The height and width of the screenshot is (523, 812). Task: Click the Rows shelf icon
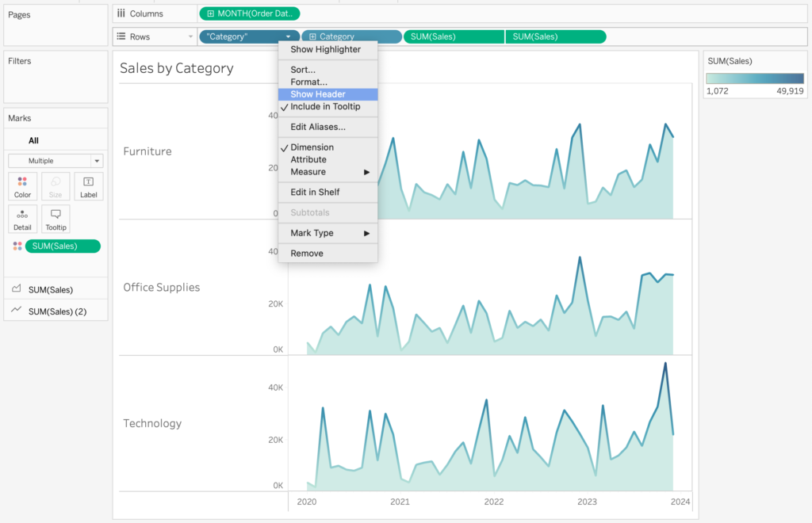121,36
